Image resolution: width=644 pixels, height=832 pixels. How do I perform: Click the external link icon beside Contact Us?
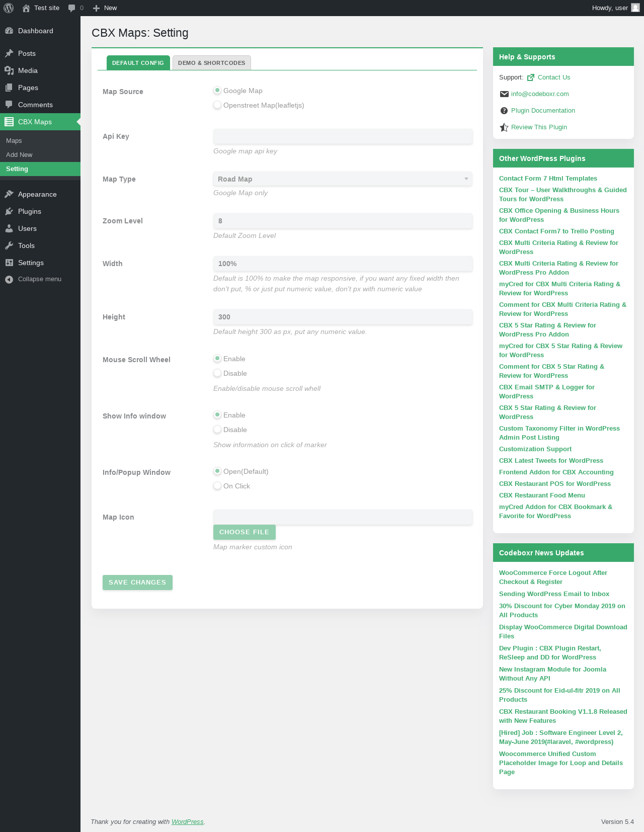click(x=531, y=77)
